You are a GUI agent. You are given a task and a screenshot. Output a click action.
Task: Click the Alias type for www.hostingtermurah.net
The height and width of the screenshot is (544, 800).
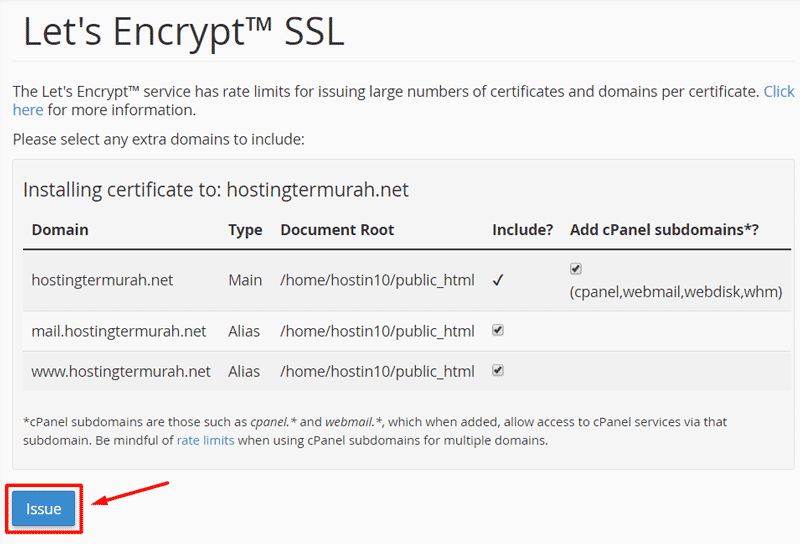(x=244, y=372)
